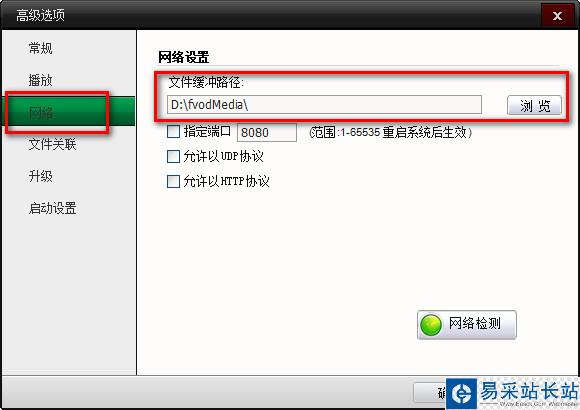
Task: Check 允许以UDP协议 option
Action: point(173,157)
